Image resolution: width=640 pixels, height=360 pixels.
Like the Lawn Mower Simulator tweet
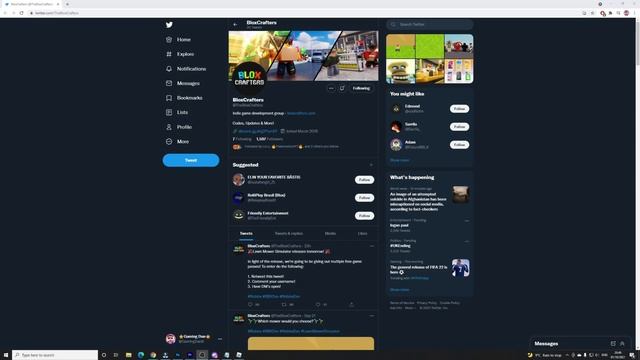pos(318,304)
